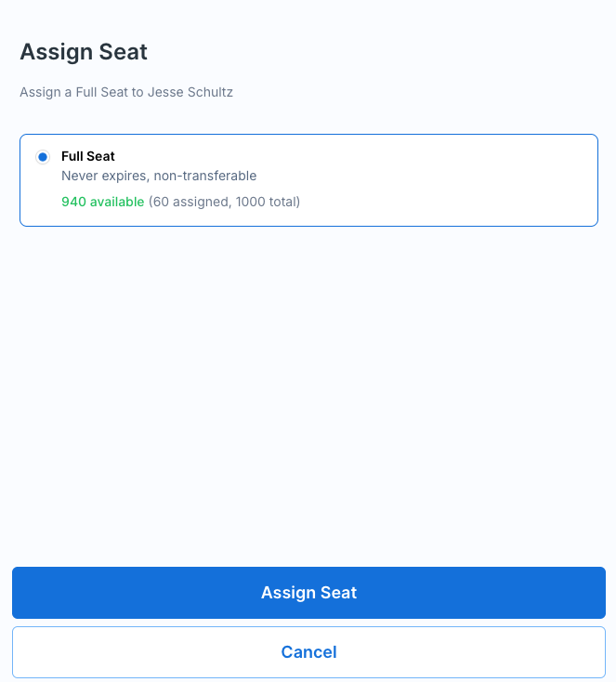616x682 pixels.
Task: Click the word "Assign" in the heading
Action: (x=57, y=52)
